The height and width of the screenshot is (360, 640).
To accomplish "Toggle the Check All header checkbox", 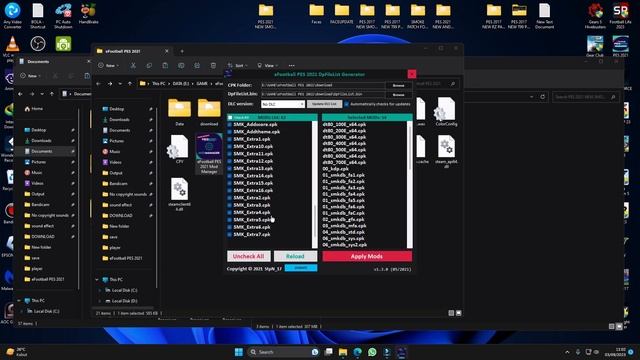I will tap(230, 118).
